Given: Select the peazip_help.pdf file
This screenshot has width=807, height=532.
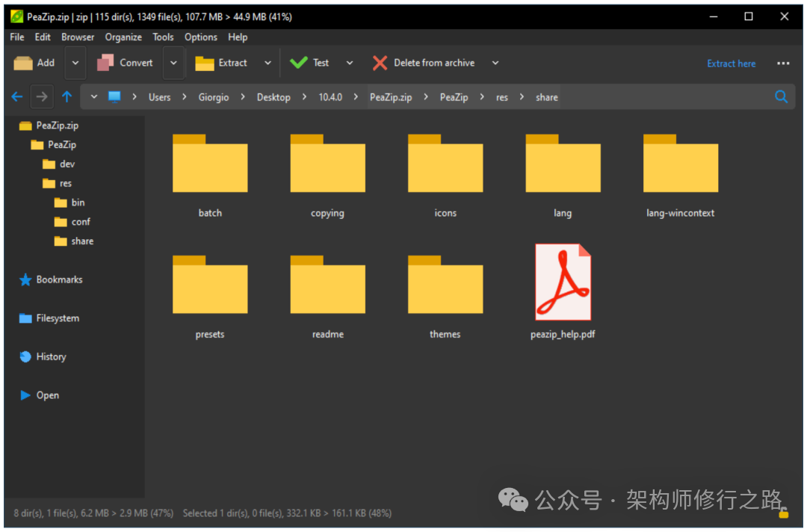Looking at the screenshot, I should (x=563, y=291).
